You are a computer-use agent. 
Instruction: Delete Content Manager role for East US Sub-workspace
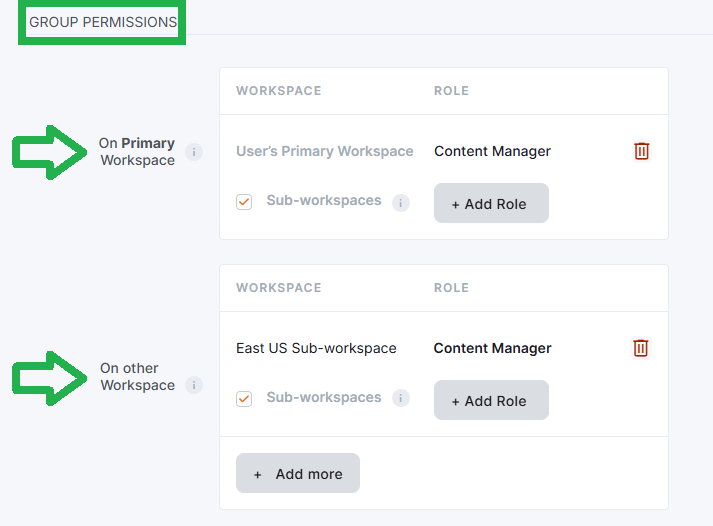pyautogui.click(x=641, y=348)
